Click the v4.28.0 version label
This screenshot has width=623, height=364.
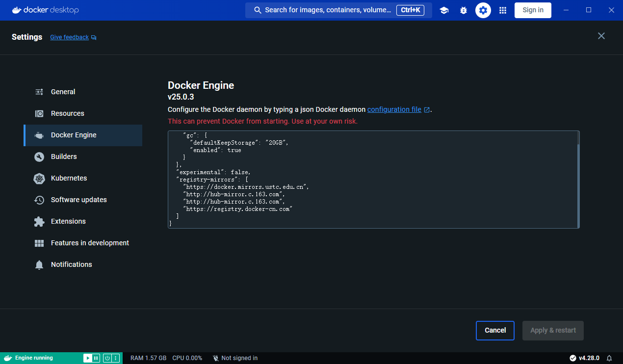[589, 358]
